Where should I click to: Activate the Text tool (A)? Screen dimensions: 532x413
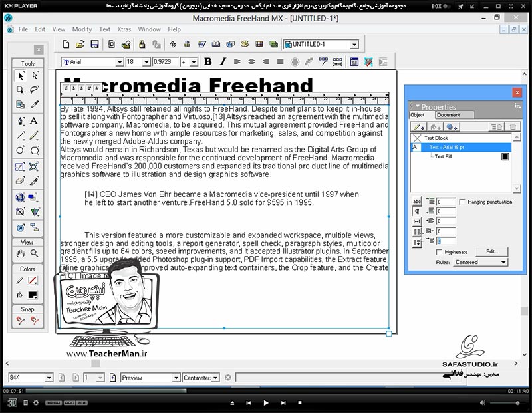click(34, 121)
